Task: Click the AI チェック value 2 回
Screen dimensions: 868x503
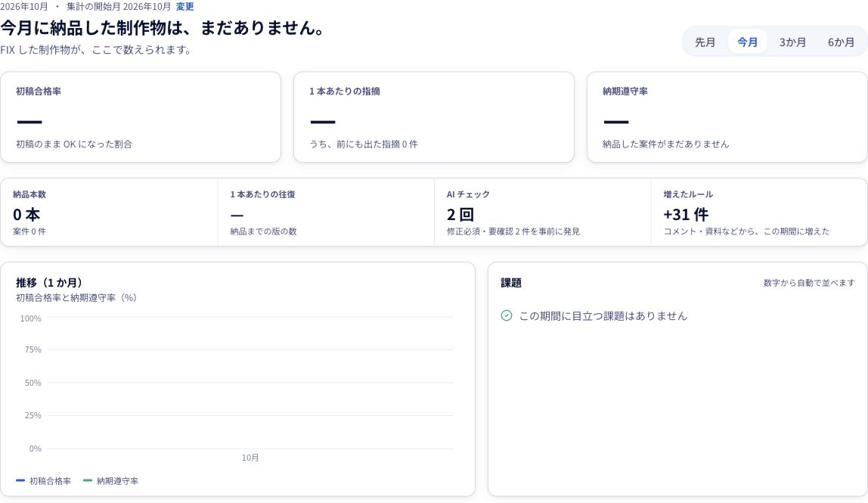Action: click(x=460, y=214)
